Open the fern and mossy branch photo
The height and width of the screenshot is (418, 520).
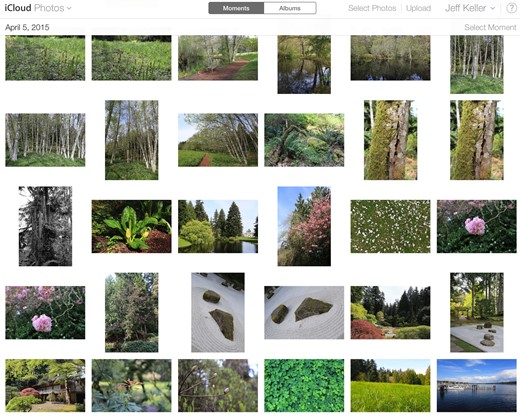click(304, 140)
